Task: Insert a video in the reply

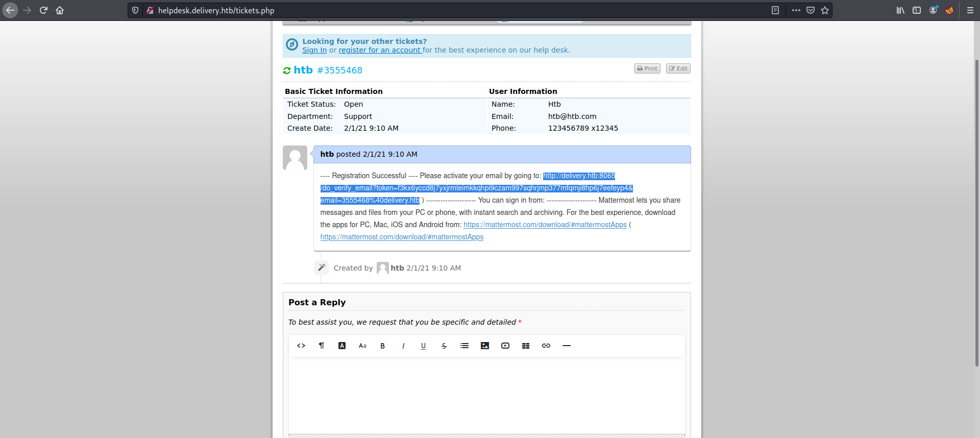Action: point(505,346)
